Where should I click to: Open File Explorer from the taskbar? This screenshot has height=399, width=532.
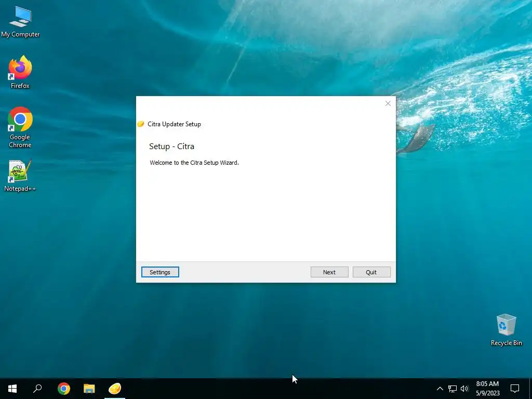tap(89, 389)
